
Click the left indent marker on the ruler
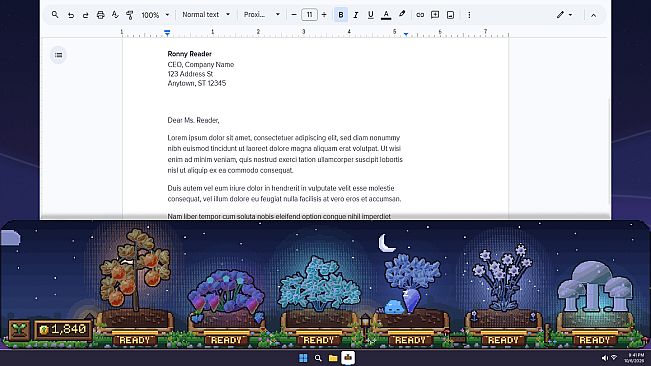pyautogui.click(x=167, y=32)
